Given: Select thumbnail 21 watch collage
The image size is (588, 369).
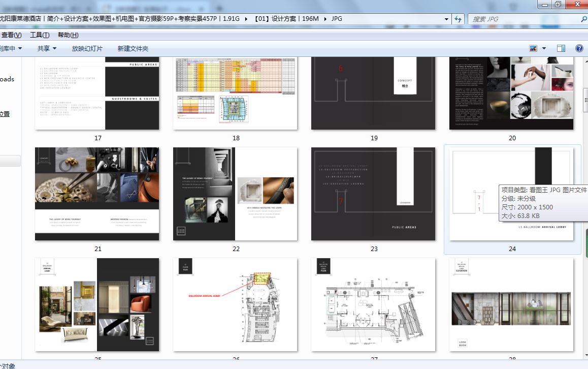Looking at the screenshot, I should pyautogui.click(x=97, y=194).
